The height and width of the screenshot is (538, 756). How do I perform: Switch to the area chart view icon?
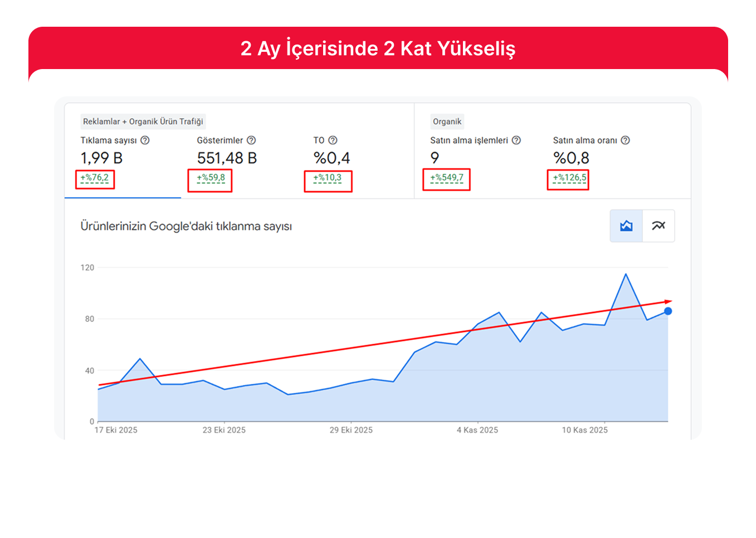(626, 226)
